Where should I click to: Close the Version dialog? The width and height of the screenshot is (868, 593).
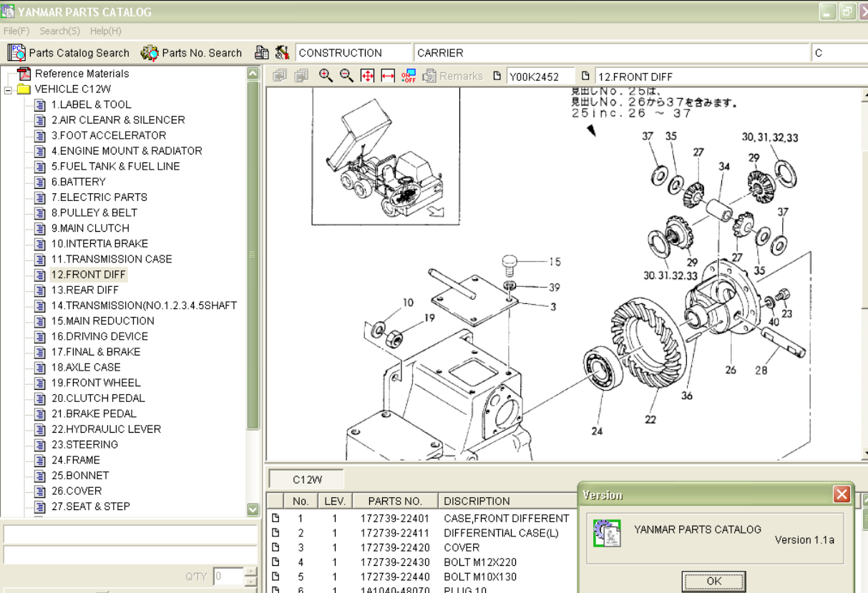[x=842, y=494]
